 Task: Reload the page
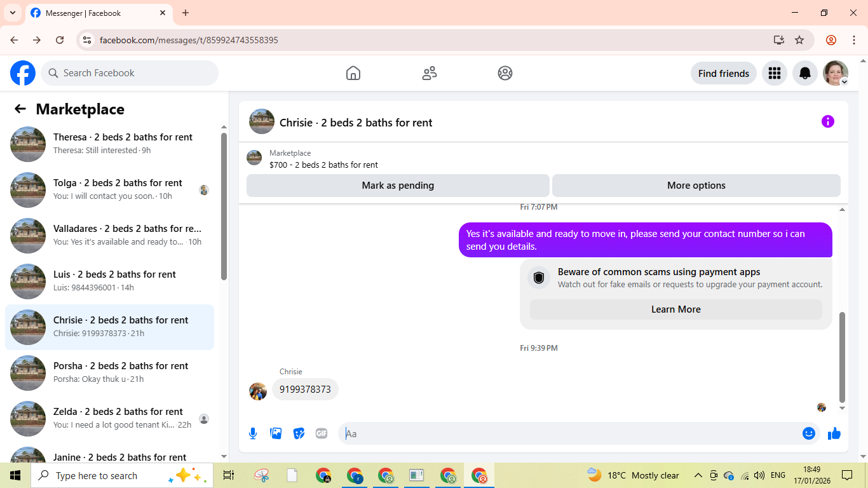60,40
